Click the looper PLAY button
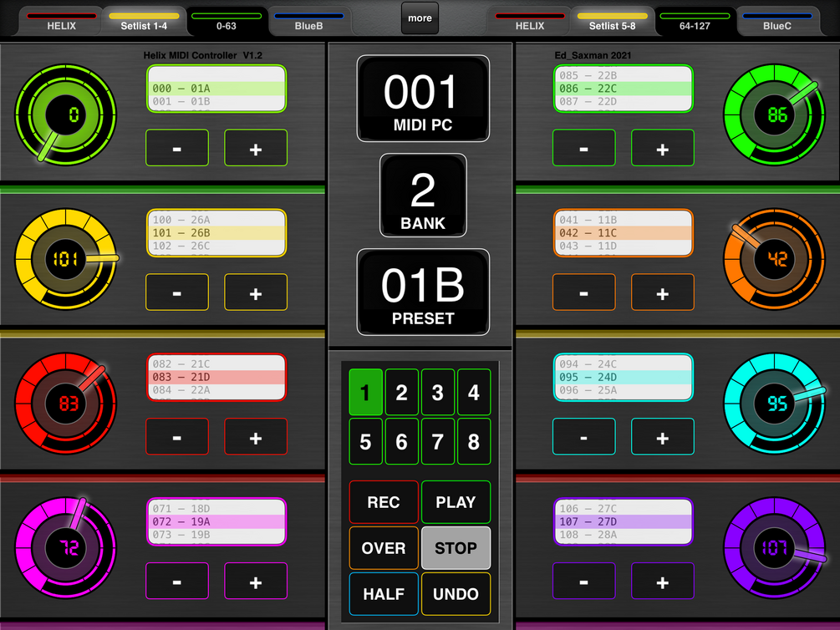Image resolution: width=840 pixels, height=630 pixels. click(x=456, y=502)
